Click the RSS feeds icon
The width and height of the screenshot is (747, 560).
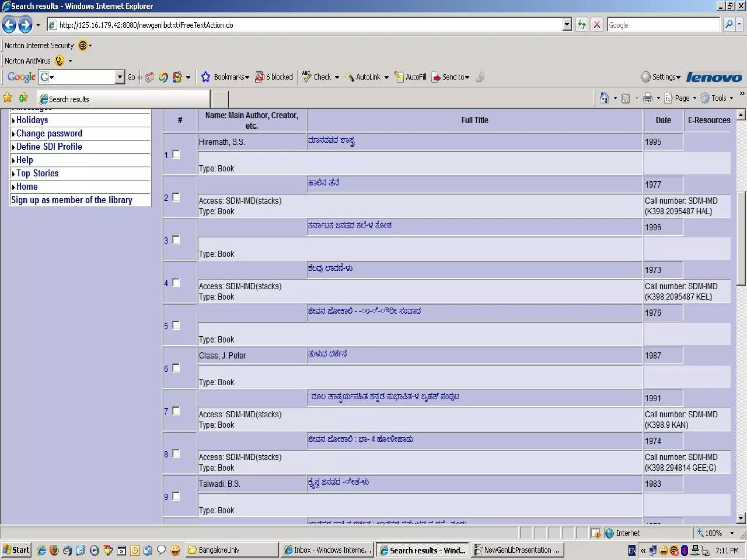click(626, 98)
